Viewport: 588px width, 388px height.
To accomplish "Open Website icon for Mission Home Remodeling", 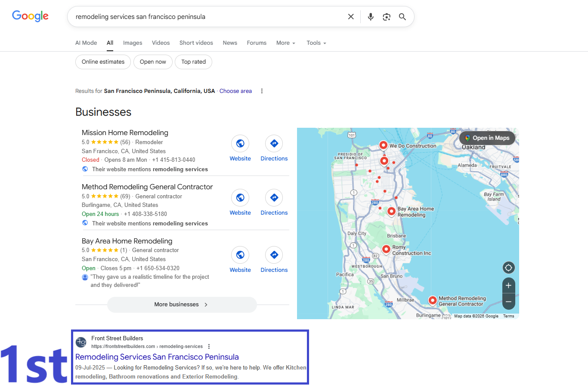I will tap(240, 144).
